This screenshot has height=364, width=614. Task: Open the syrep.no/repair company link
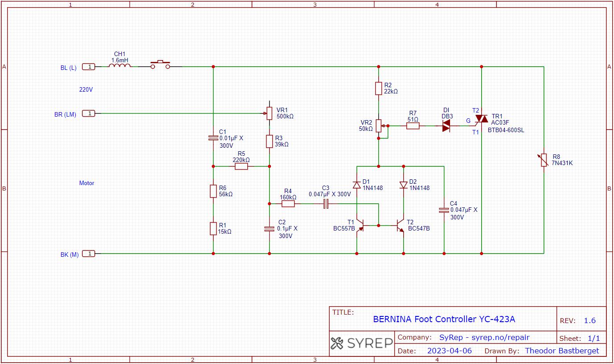coord(484,337)
